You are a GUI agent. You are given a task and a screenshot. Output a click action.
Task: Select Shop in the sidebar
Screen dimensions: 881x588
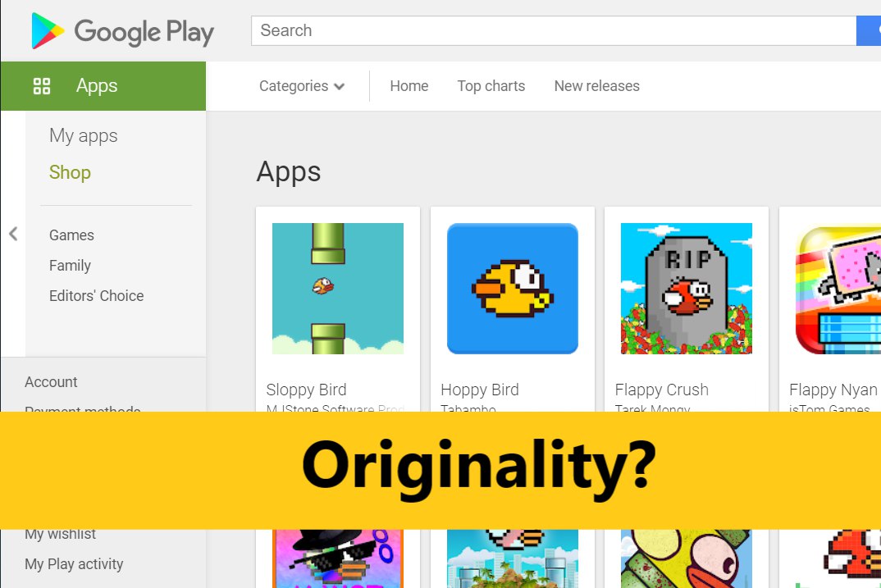point(70,172)
